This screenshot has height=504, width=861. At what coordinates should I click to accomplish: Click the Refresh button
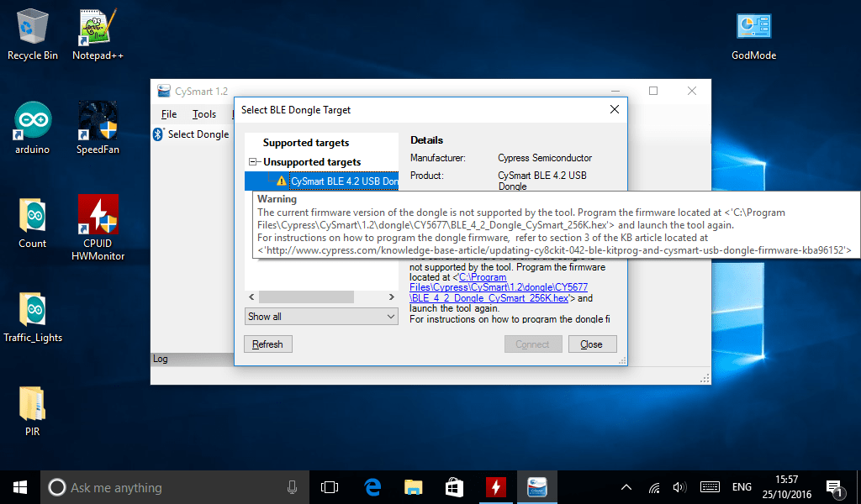tap(268, 344)
